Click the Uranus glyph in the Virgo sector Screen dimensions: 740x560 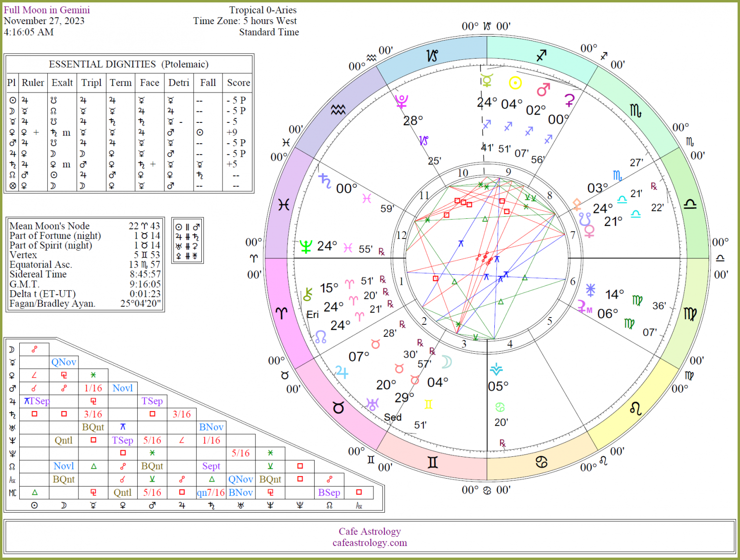tap(590, 290)
